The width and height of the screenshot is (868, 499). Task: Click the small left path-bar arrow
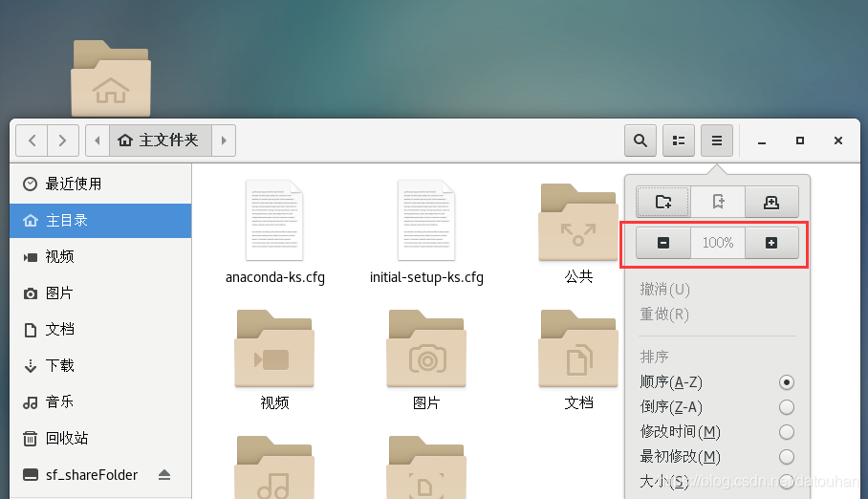[98, 141]
